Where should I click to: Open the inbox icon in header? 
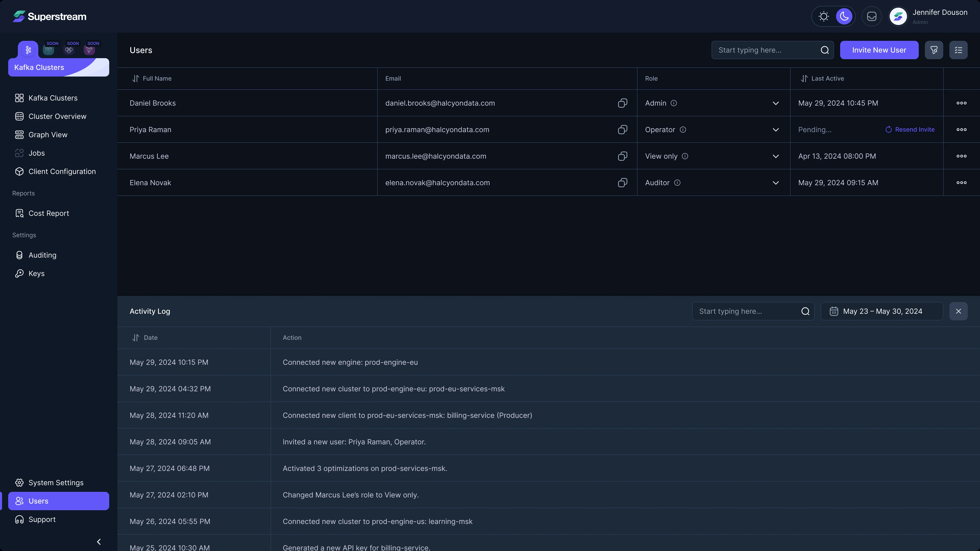pos(872,16)
